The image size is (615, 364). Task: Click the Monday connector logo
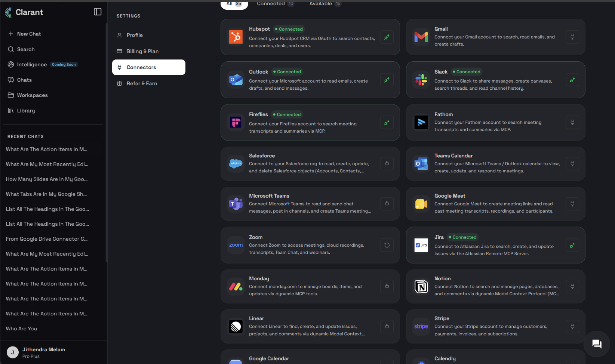coord(236,287)
